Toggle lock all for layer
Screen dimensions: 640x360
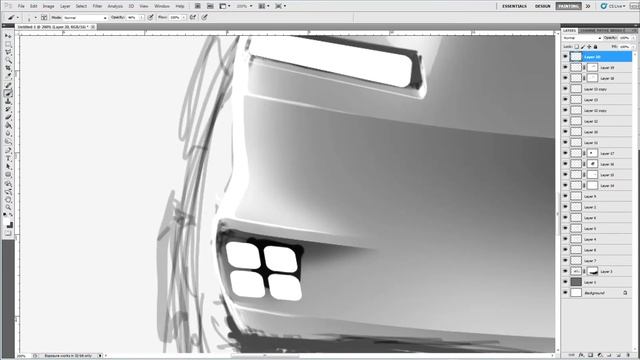point(595,47)
